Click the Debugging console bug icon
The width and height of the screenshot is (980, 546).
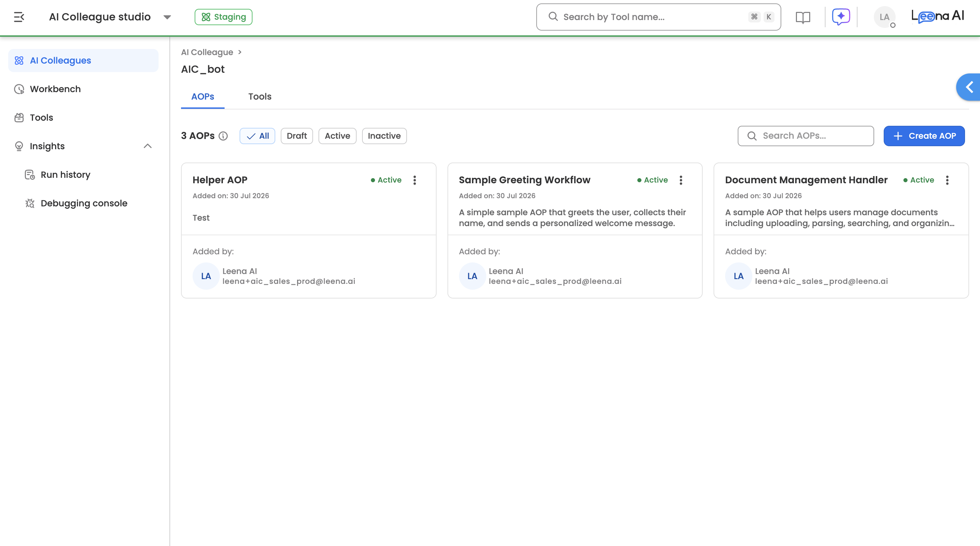coord(30,203)
